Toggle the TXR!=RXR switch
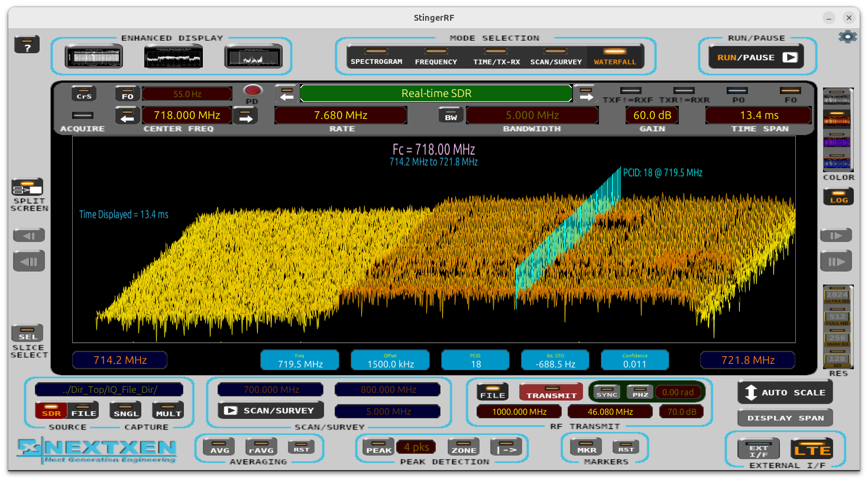The image size is (868, 481). [684, 91]
